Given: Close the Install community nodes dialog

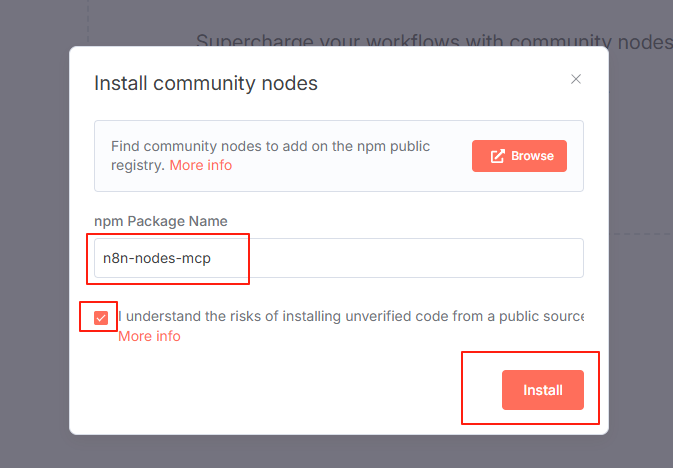Looking at the screenshot, I should click(x=576, y=79).
